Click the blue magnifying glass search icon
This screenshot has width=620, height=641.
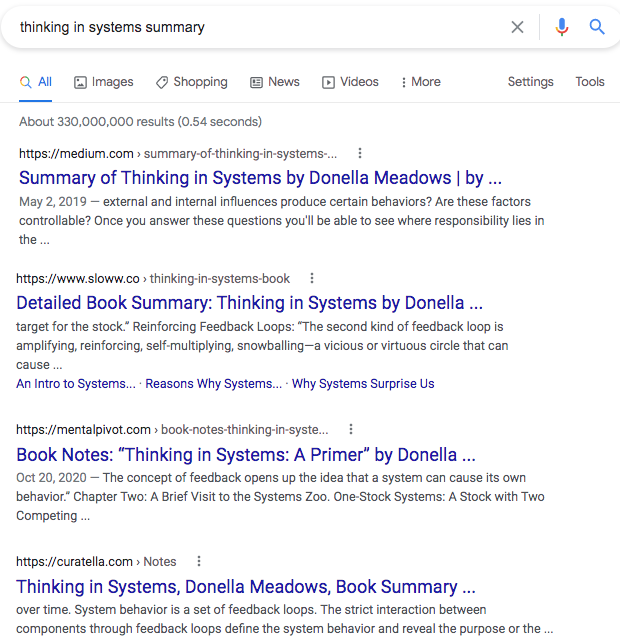tap(597, 27)
